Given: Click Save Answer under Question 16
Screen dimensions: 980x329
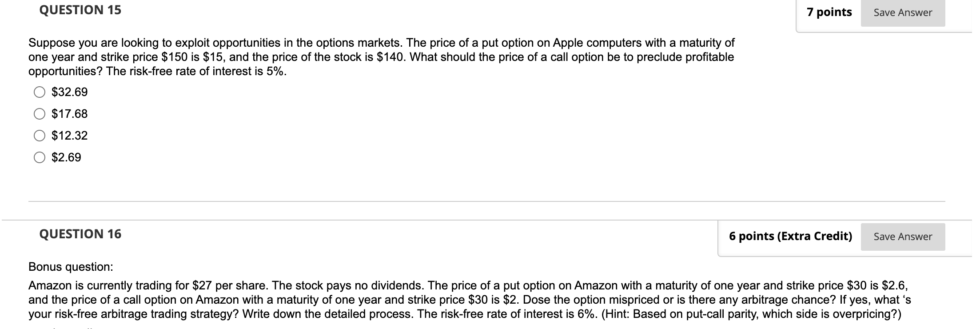Looking at the screenshot, I should tap(902, 237).
